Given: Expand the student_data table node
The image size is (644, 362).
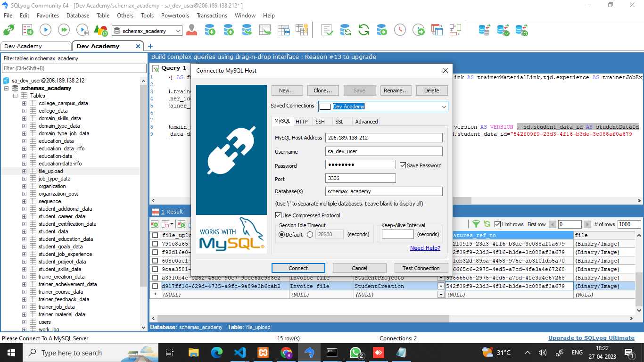Looking at the screenshot, I should [25, 231].
